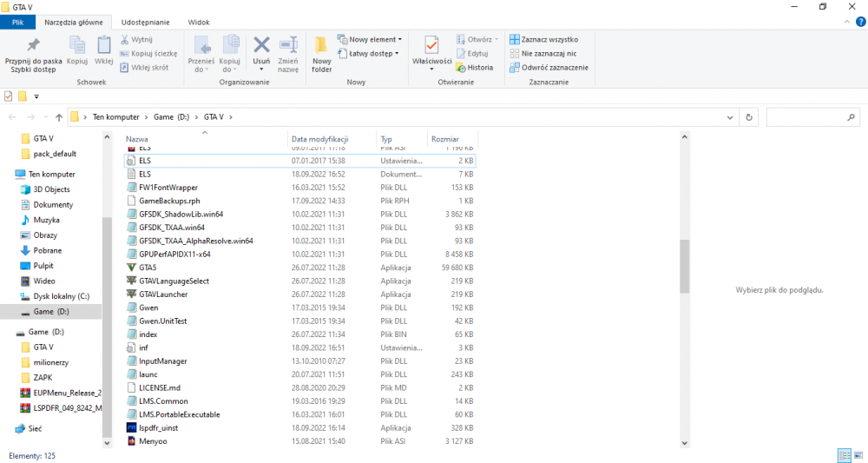Switch to the Widok tab
Image resolution: width=868 pixels, height=463 pixels.
(199, 23)
